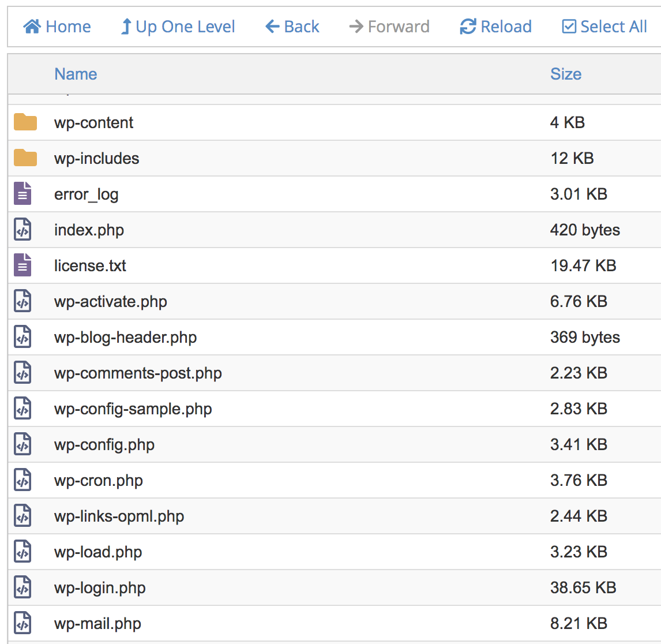
Task: Click the wp-login.php code file icon
Action: point(22,587)
